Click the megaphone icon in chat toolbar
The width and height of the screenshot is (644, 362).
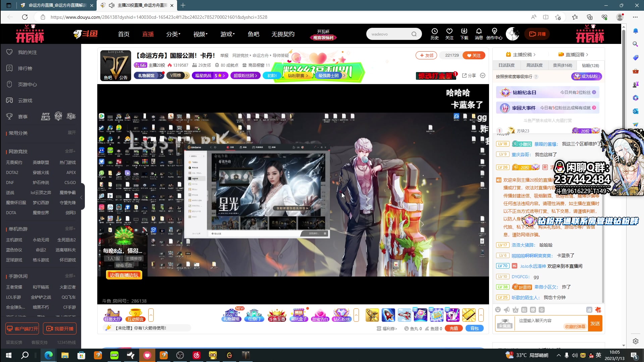pos(507,310)
